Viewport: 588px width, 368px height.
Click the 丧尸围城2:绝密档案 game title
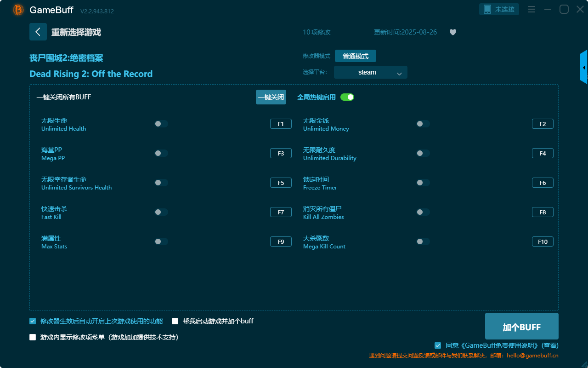pos(66,58)
